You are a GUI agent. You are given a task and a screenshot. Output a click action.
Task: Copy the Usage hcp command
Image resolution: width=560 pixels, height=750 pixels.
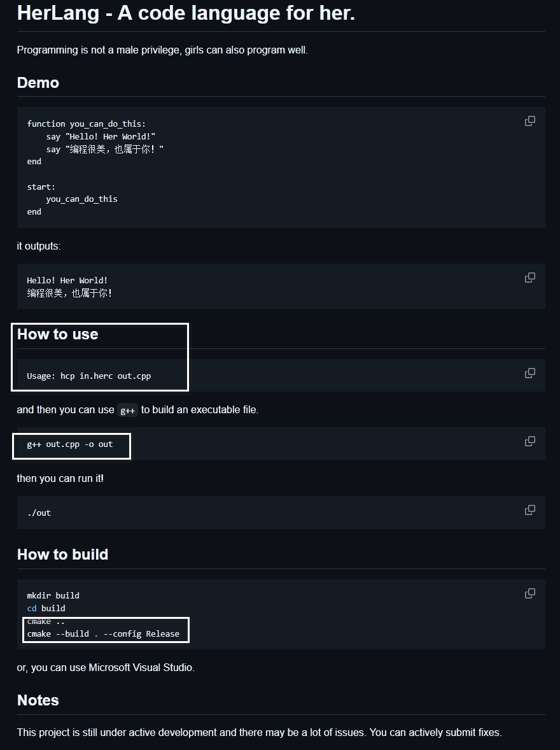tap(529, 373)
